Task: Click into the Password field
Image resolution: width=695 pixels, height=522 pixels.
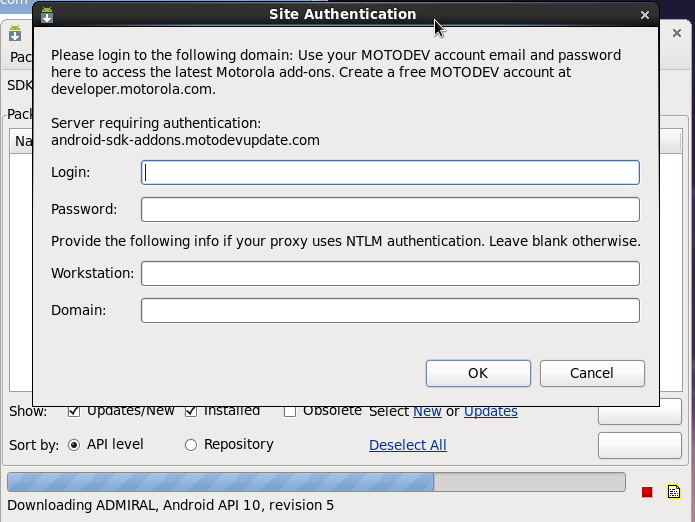Action: point(390,209)
